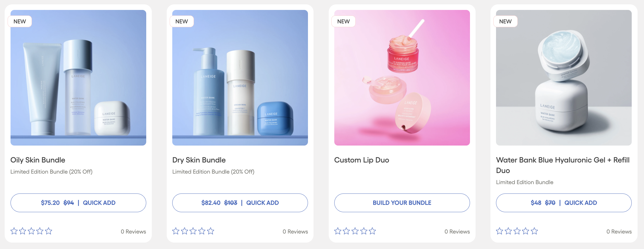Open 0 Reviews on Water Bank Gel Duo
The height and width of the screenshot is (249, 644).
(x=619, y=231)
